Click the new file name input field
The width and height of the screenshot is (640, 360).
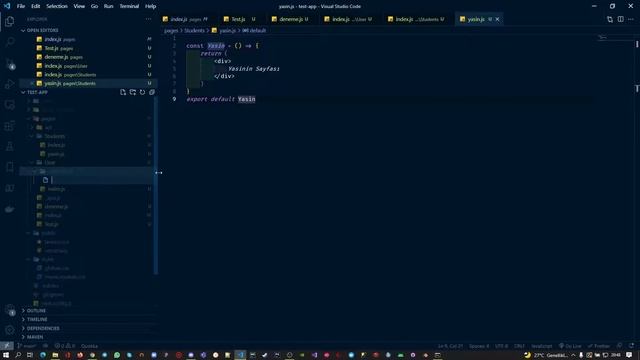point(100,180)
